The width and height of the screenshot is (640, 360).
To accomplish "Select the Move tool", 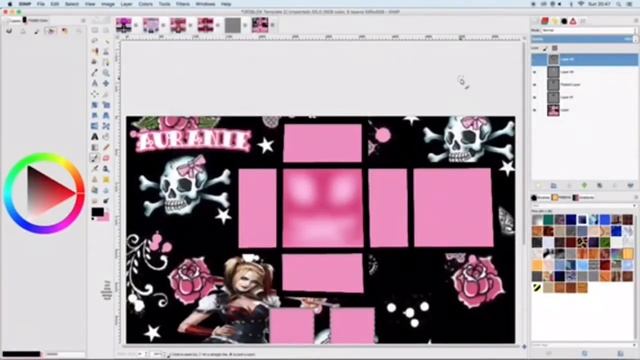I will (106, 83).
